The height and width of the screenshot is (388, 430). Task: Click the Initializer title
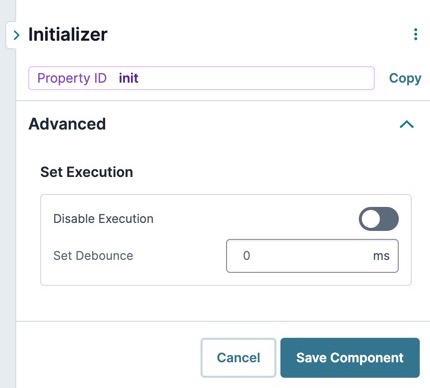tap(68, 35)
